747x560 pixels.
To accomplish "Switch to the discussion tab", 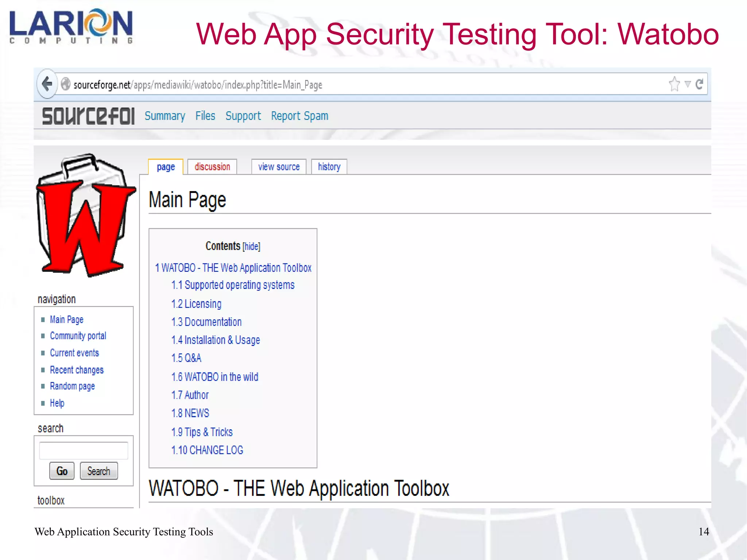I will (212, 167).
